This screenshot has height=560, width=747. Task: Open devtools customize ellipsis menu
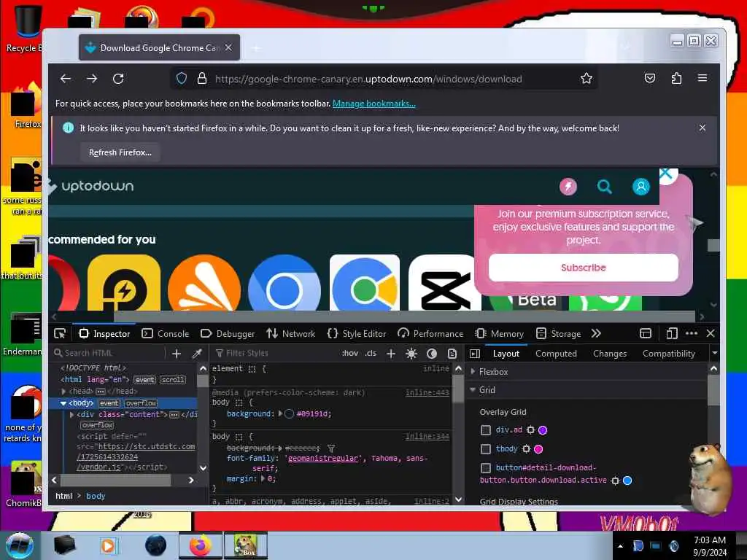[692, 333]
